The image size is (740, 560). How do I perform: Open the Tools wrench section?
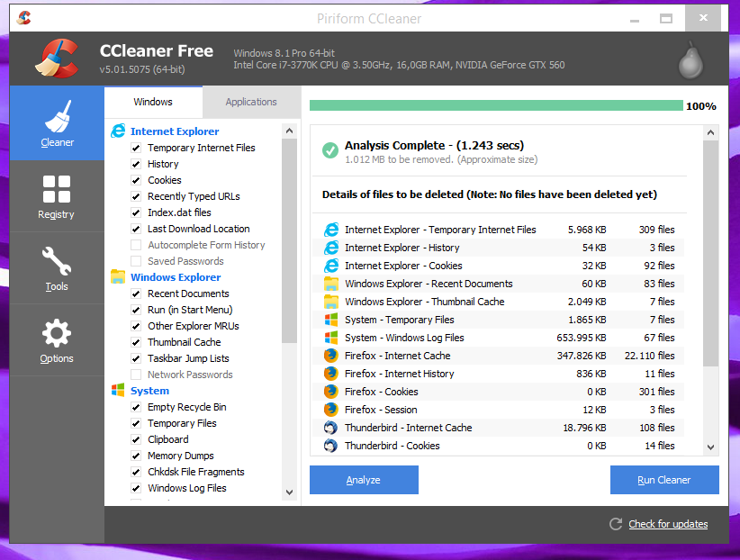coord(57,268)
